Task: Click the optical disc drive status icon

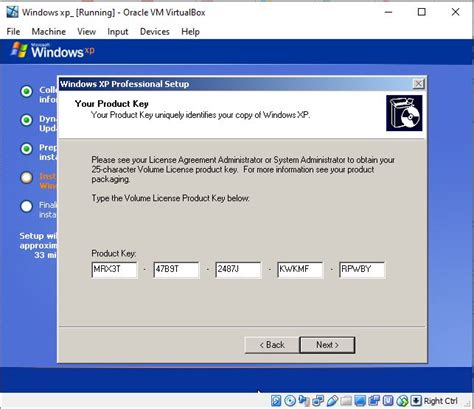Action: 290,400
